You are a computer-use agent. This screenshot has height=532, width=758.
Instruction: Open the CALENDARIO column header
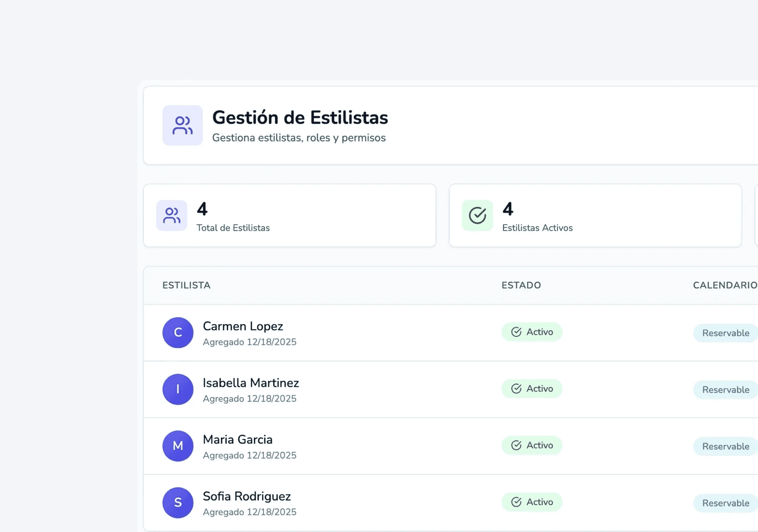click(724, 285)
